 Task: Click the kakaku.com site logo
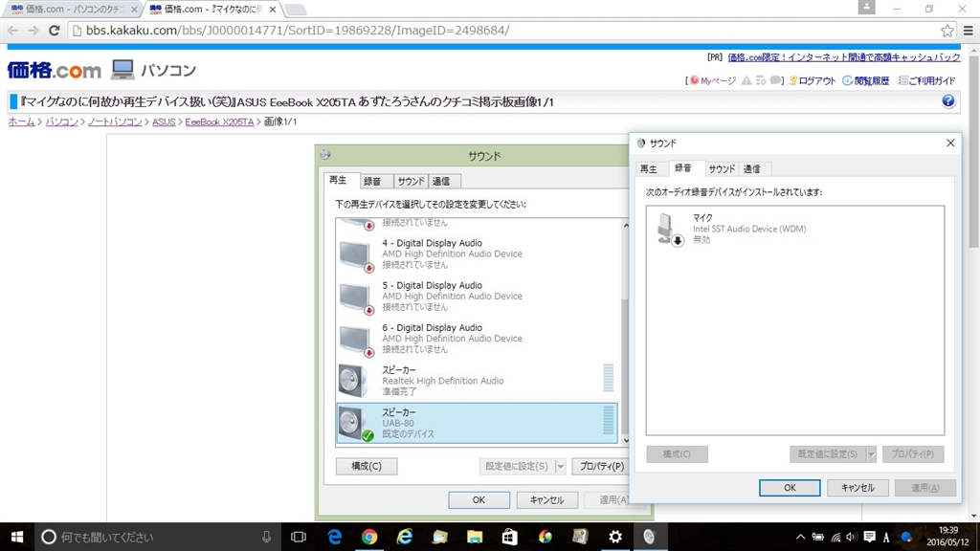55,70
